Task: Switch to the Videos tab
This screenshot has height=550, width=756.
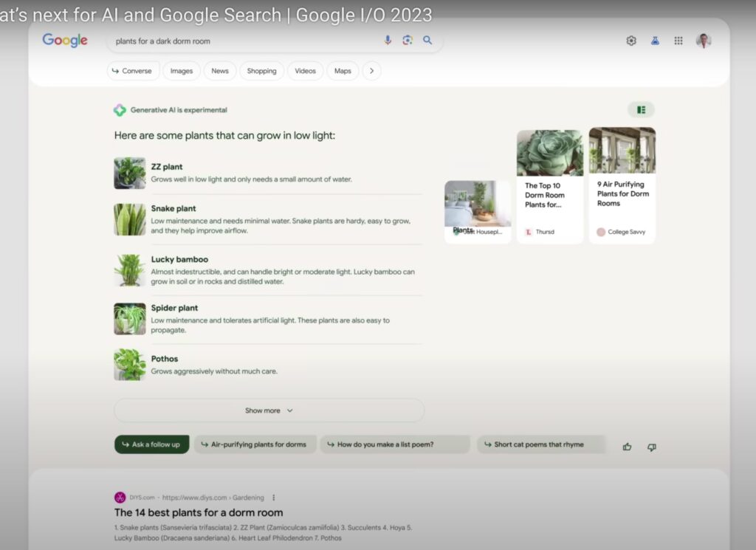Action: click(x=305, y=71)
